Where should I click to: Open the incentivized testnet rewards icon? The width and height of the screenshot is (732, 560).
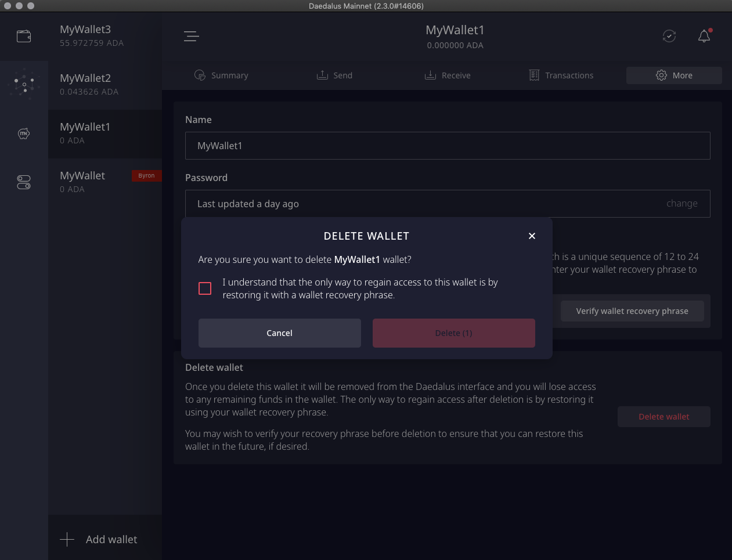click(24, 133)
